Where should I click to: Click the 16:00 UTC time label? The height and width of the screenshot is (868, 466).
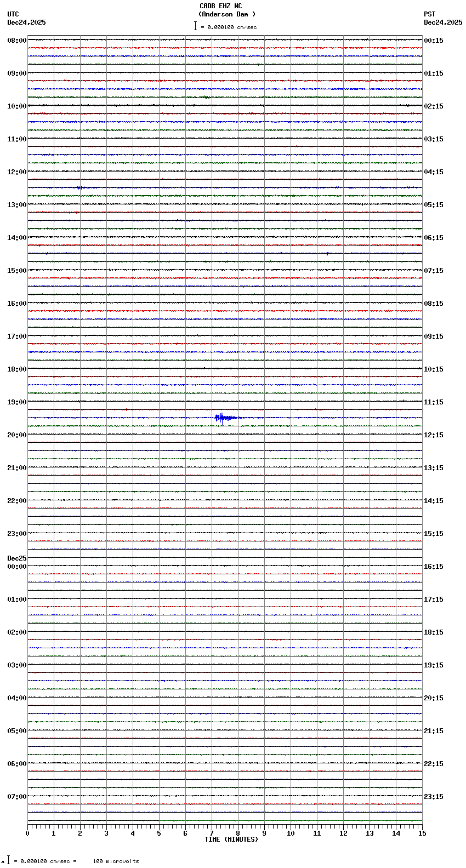coord(17,304)
